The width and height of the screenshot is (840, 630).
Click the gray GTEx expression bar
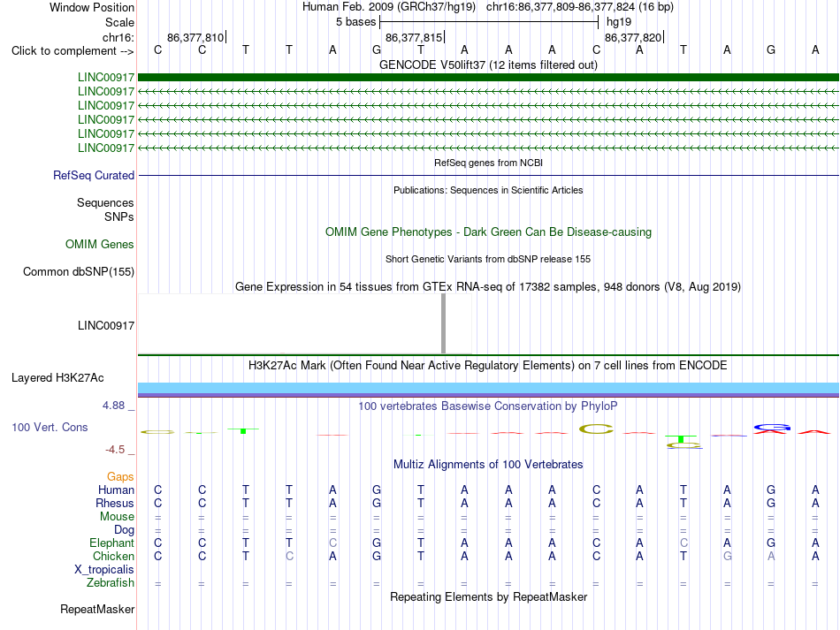[443, 323]
